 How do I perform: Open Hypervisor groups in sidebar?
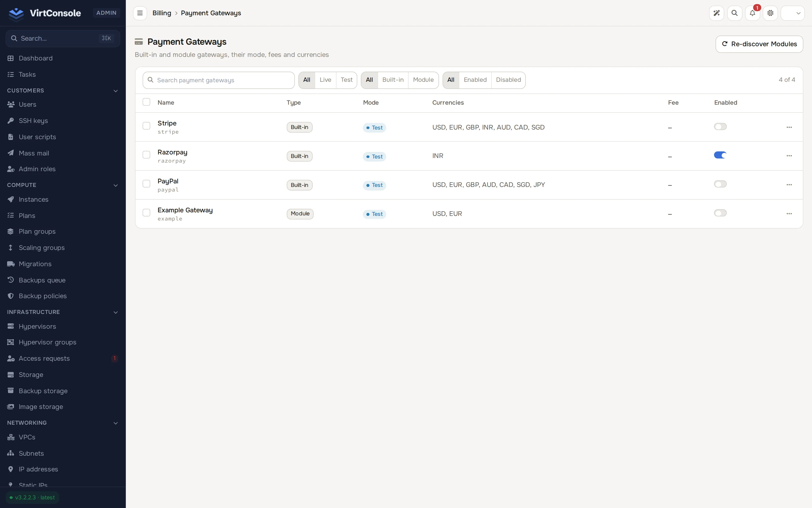tap(63, 342)
